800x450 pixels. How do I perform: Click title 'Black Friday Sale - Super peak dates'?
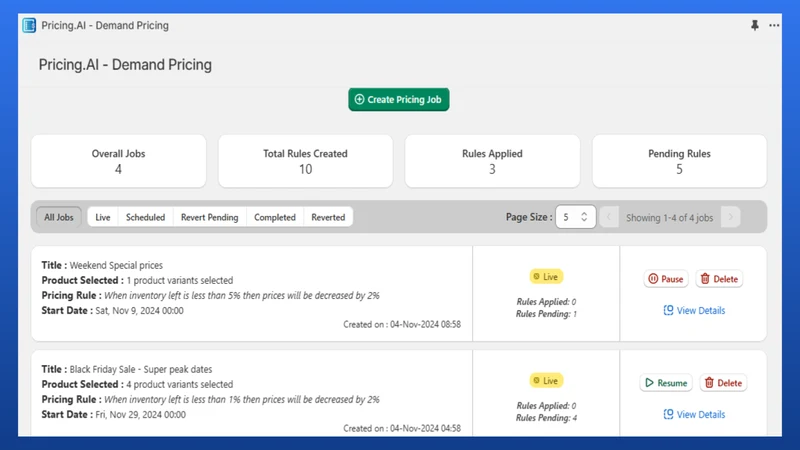tap(141, 369)
